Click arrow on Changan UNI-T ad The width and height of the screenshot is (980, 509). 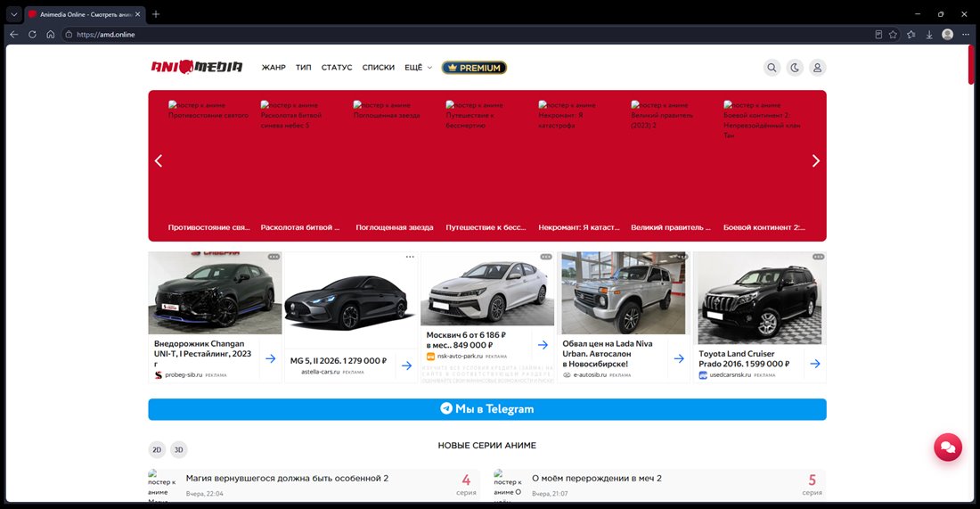tap(270, 358)
